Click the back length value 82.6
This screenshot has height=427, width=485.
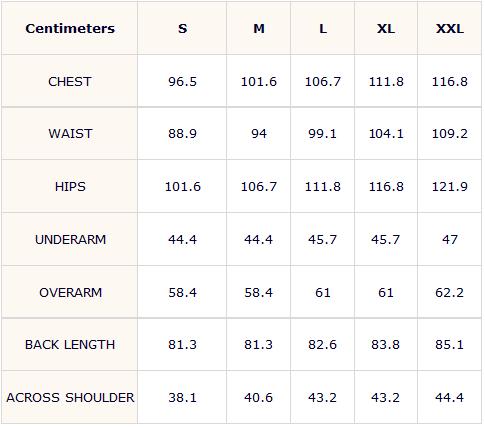pyautogui.click(x=322, y=344)
